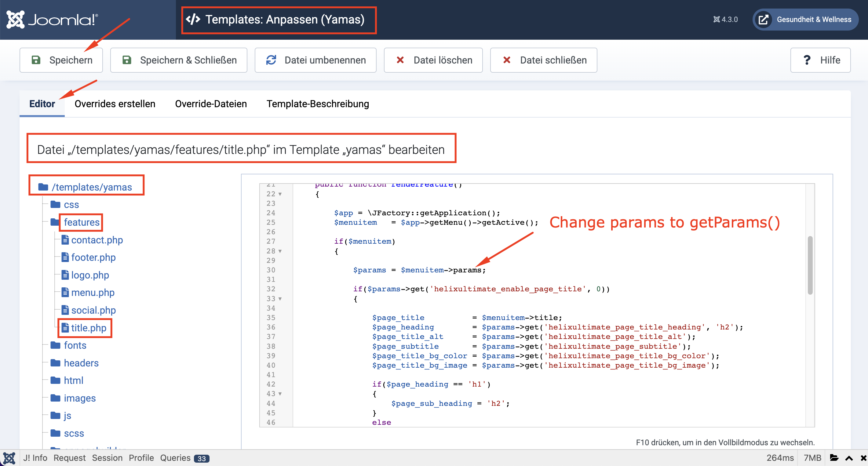Viewport: 868px width, 466px height.
Task: Click line number 35 in gutter
Action: (271, 317)
